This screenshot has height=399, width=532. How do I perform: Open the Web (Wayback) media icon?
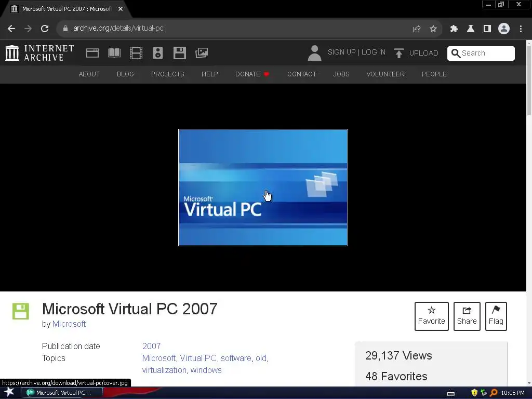92,53
